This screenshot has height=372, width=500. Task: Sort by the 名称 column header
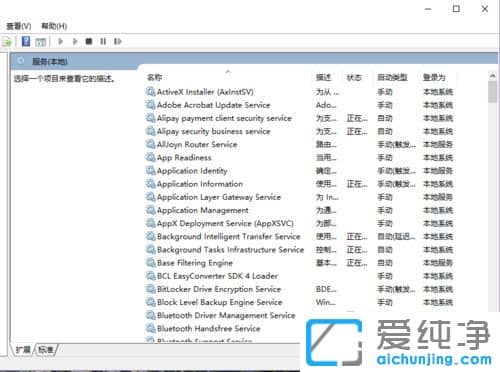(x=154, y=77)
